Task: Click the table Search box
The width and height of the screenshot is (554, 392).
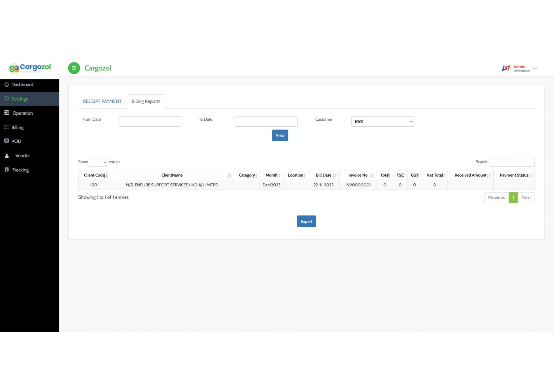Action: pyautogui.click(x=512, y=162)
